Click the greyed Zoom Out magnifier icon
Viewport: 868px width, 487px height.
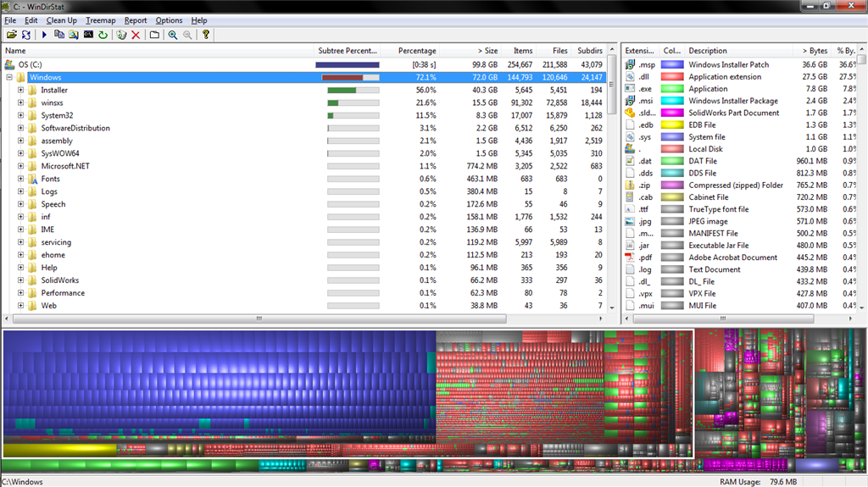(x=187, y=35)
